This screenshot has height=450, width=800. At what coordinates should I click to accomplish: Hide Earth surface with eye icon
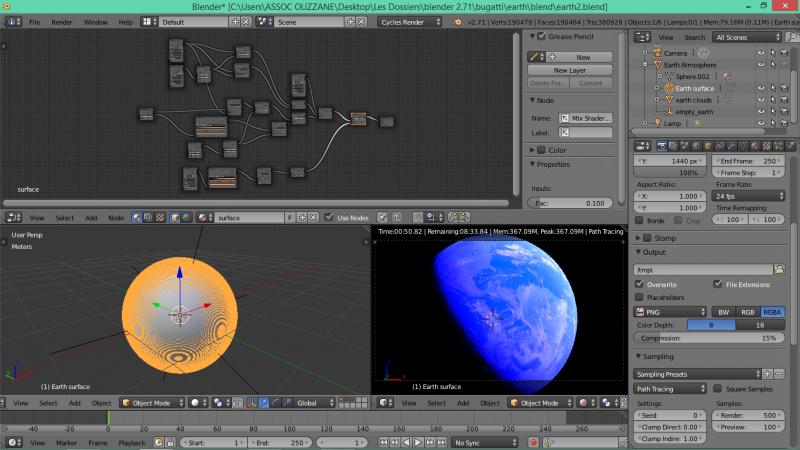(x=760, y=88)
